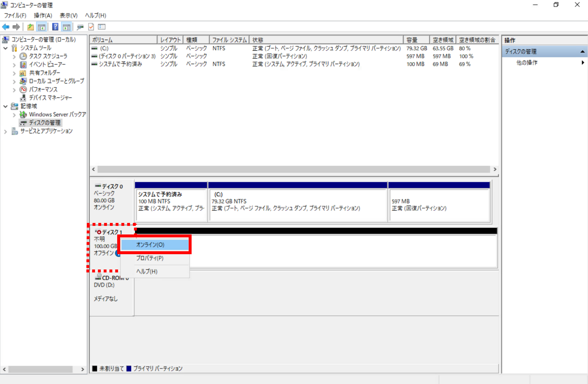Click the console tree show/hide toolbar icon
The height and width of the screenshot is (384, 588).
tap(42, 27)
